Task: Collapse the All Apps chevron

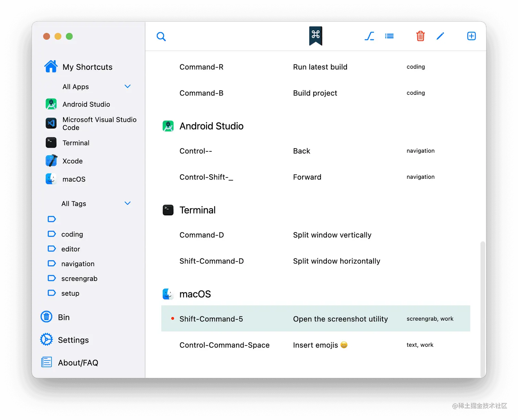Action: (127, 86)
